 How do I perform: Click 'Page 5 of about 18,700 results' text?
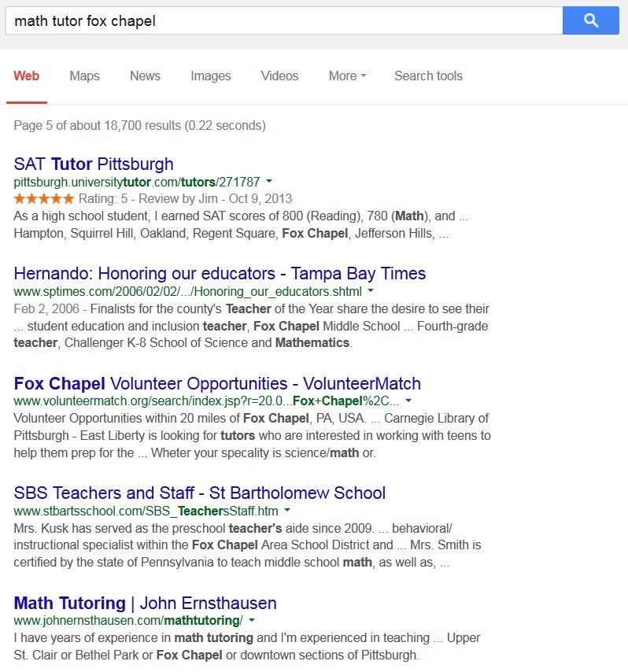point(140,126)
